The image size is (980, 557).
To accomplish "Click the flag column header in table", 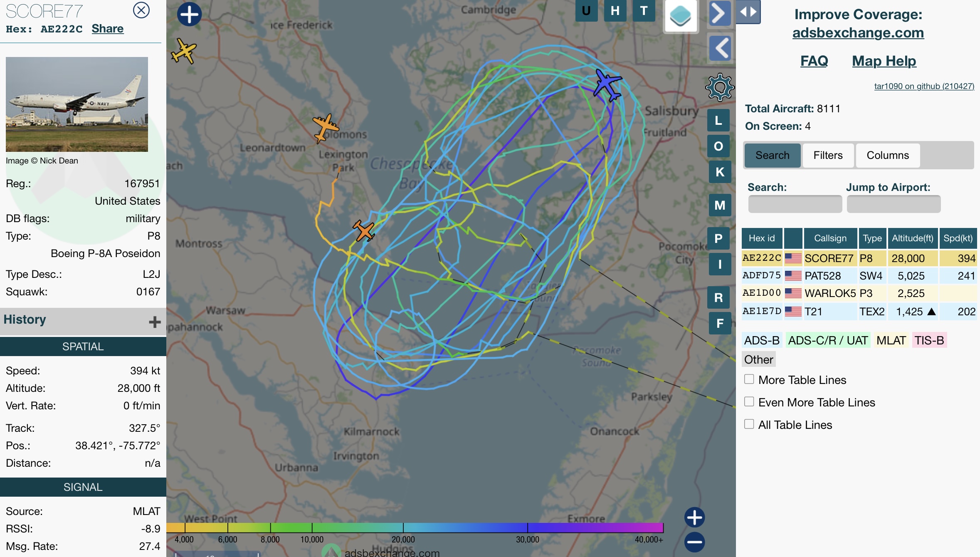I will point(793,238).
